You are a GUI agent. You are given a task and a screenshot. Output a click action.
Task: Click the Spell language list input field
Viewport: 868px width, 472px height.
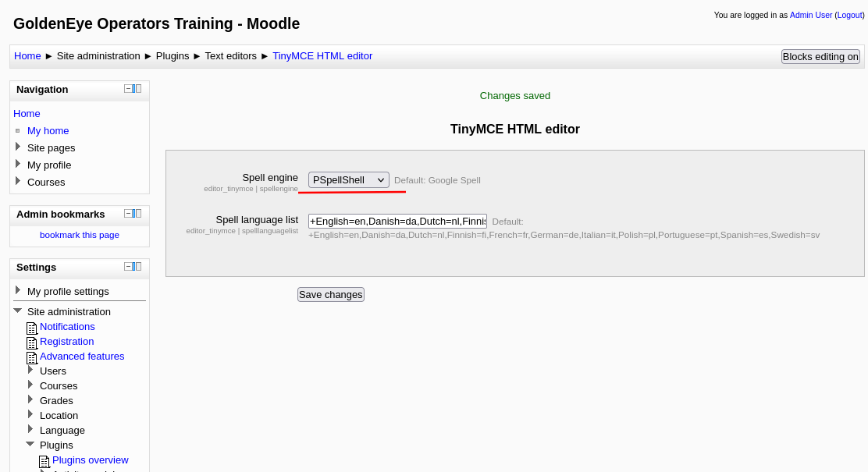coord(397,222)
